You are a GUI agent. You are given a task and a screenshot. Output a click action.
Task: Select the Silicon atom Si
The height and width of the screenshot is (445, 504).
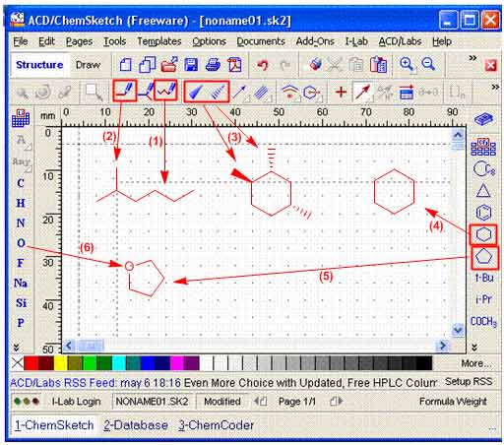tap(21, 303)
